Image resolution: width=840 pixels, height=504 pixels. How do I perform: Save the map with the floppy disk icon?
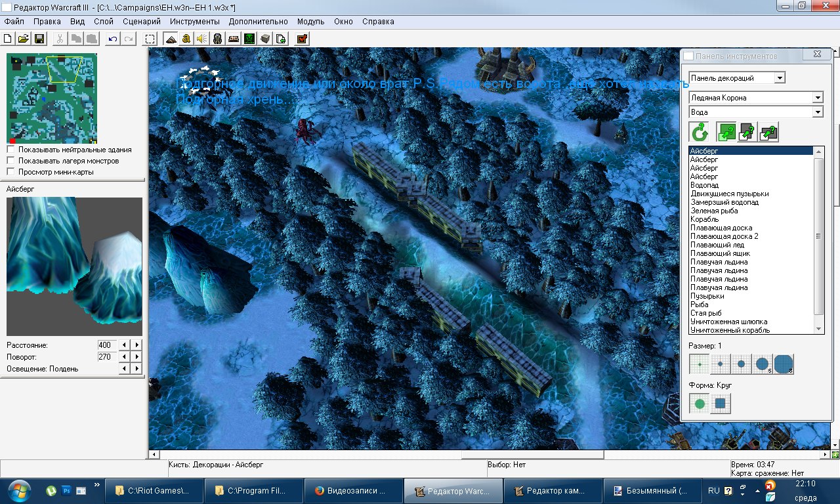click(x=39, y=39)
